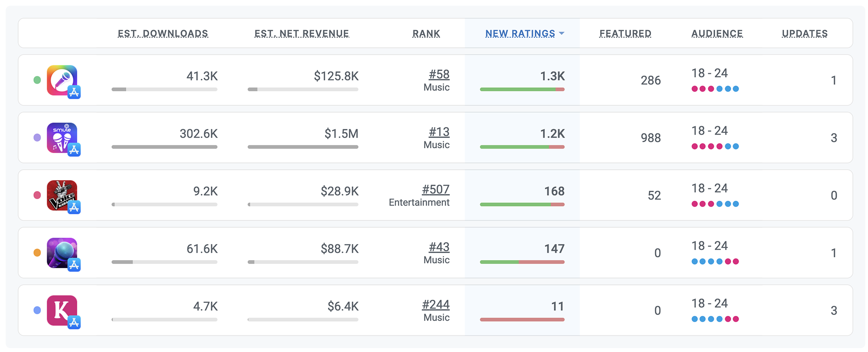The image size is (868, 352).
Task: Open the purple microphone app icon
Action: [x=62, y=253]
